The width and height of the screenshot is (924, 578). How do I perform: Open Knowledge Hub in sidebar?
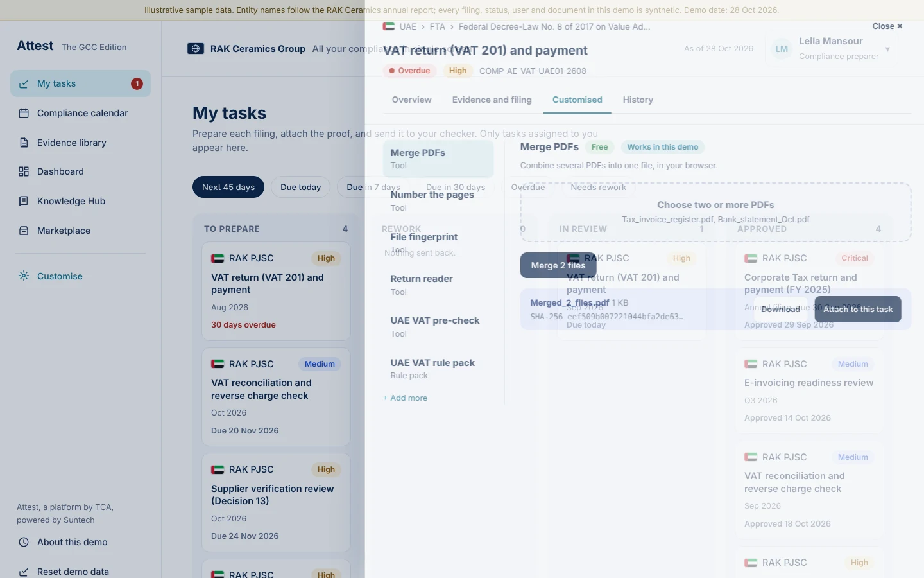tap(80, 201)
